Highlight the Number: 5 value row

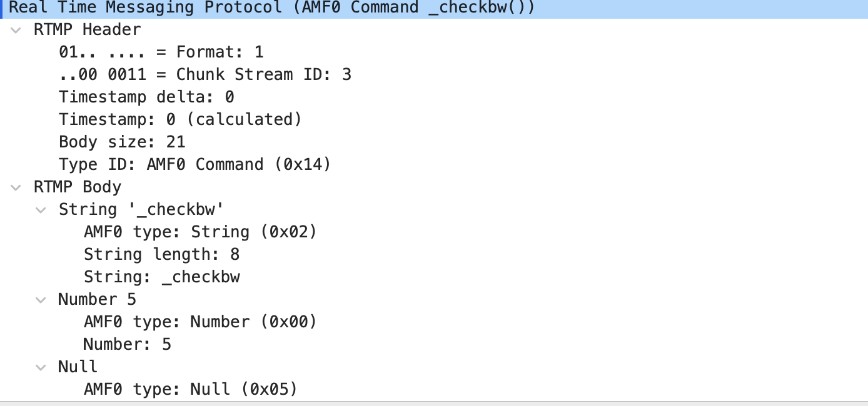click(x=127, y=344)
